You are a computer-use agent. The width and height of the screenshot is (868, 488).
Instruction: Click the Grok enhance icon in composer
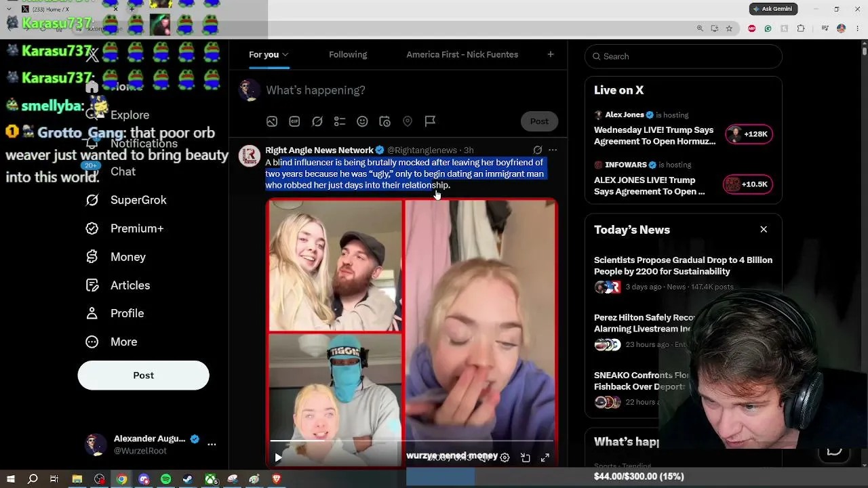(317, 121)
